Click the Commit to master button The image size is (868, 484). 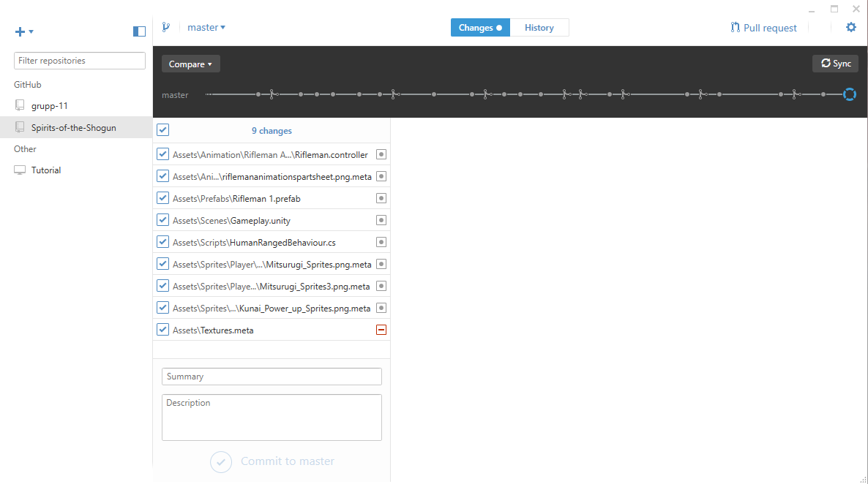pos(272,461)
